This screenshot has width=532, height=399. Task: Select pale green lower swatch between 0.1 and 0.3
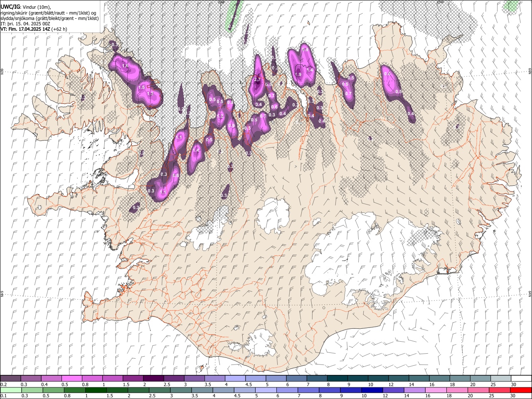pos(10,390)
